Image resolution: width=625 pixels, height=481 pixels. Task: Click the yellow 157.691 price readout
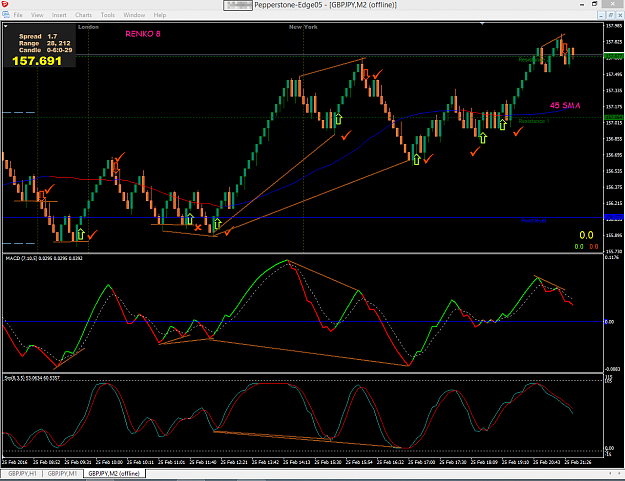(x=37, y=61)
